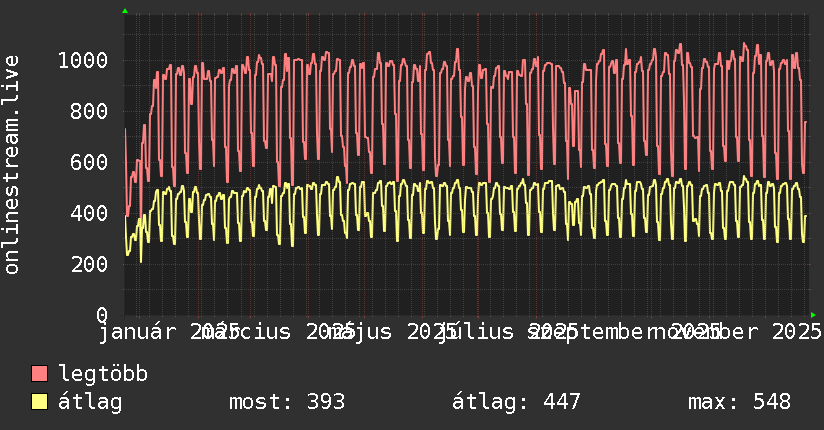Click the 'november 2025' x-axis label
Image resolution: width=824 pixels, height=430 pixels.
pos(736,332)
